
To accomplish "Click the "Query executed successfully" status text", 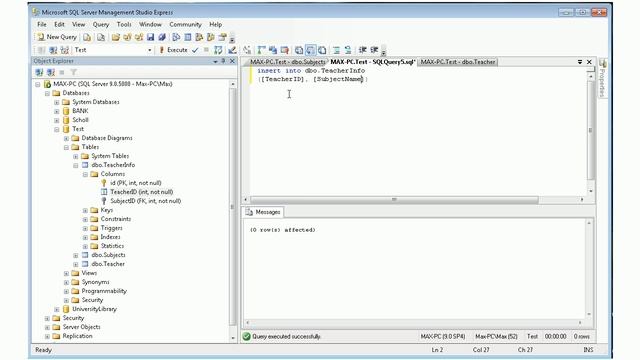I will coord(286,337).
